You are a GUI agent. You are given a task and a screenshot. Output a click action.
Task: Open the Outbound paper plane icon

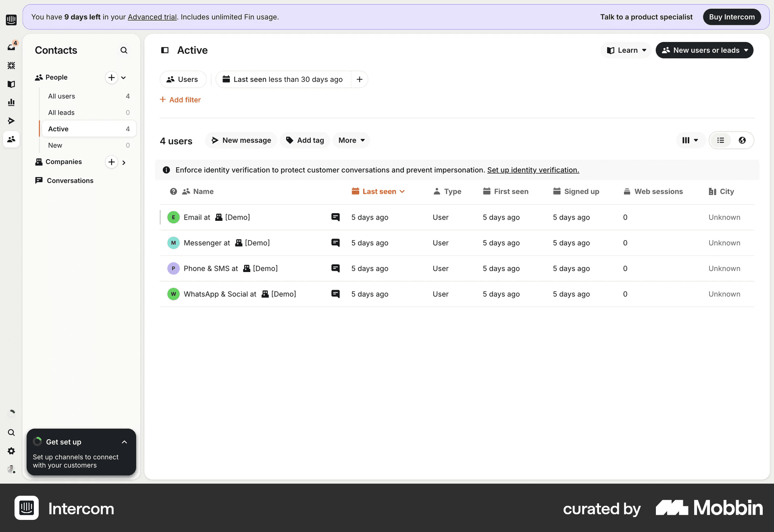click(x=11, y=121)
